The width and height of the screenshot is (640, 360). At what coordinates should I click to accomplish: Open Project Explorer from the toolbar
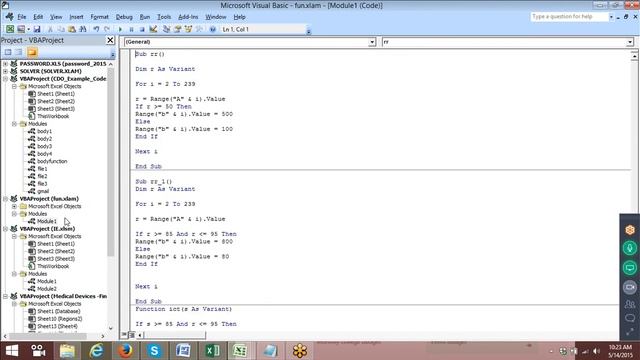[x=167, y=29]
